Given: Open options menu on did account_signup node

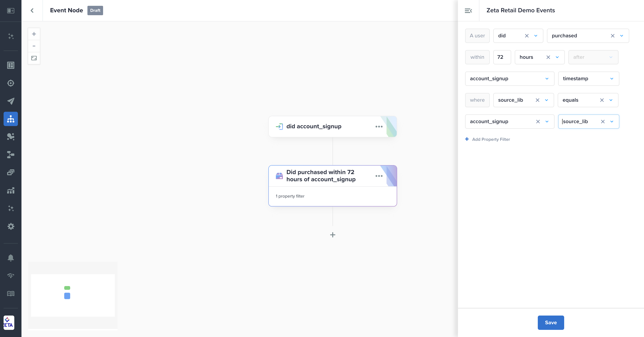Looking at the screenshot, I should coord(379,127).
